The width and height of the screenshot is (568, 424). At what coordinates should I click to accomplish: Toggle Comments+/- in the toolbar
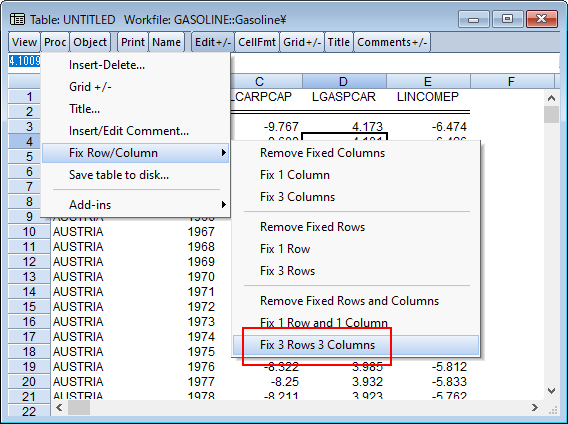coord(392,42)
